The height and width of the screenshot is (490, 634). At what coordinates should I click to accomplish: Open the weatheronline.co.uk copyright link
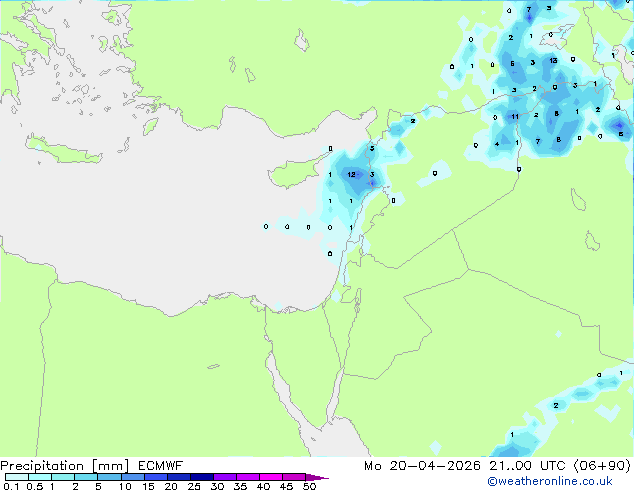point(549,481)
